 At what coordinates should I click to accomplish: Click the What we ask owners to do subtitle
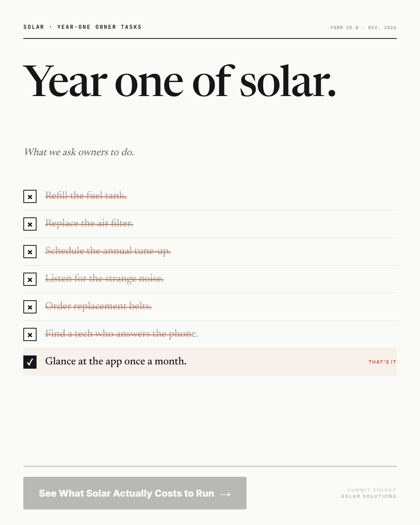79,152
